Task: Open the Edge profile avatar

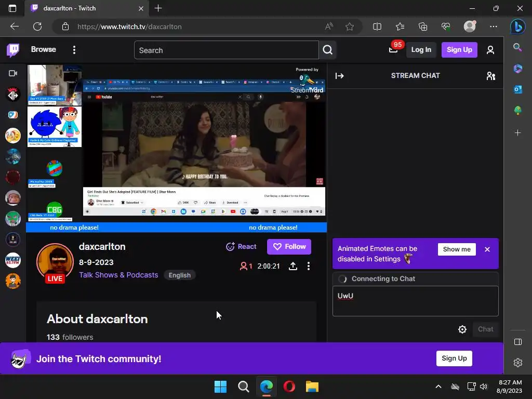Action: (x=470, y=26)
